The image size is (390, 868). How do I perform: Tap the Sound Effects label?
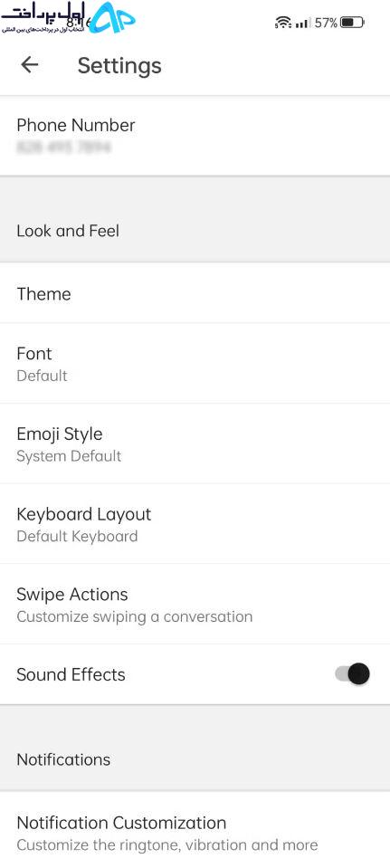(x=71, y=674)
